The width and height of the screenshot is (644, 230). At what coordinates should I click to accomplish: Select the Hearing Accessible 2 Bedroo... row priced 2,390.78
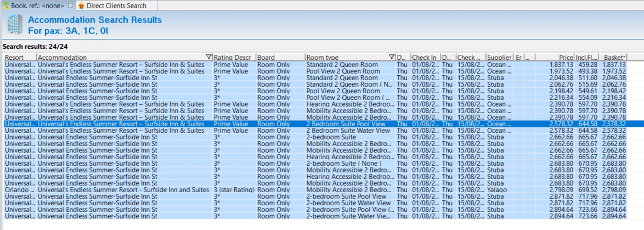(315, 104)
